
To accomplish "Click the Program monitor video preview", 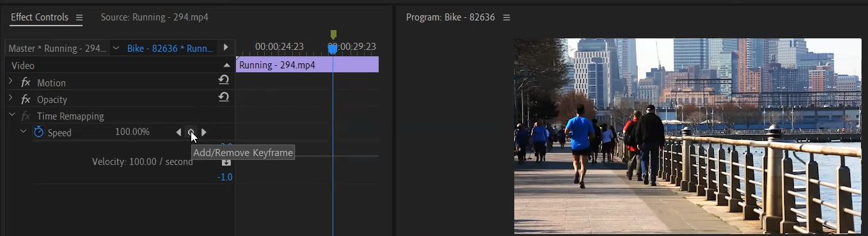I will (688, 136).
